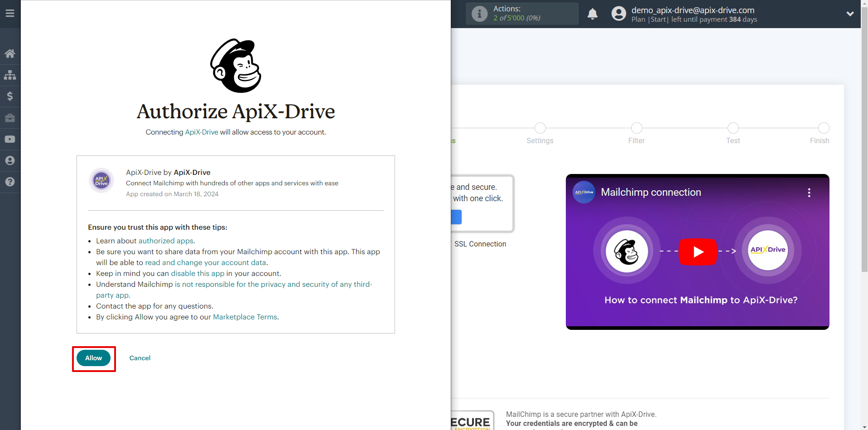
Task: Click the Mailchimp connection video title
Action: pos(651,192)
